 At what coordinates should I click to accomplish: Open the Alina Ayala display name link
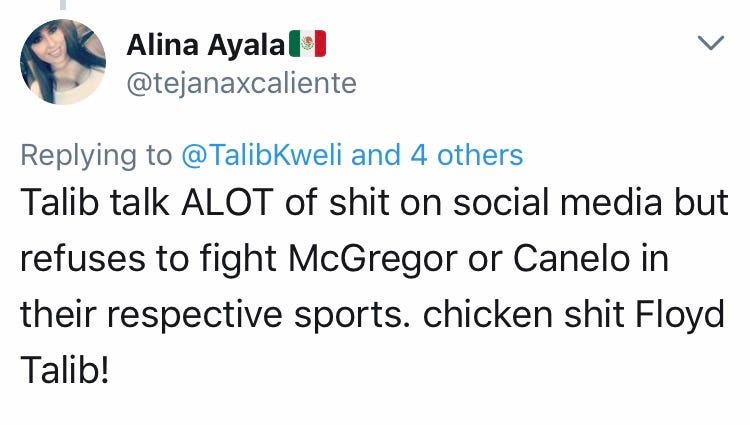pos(206,44)
